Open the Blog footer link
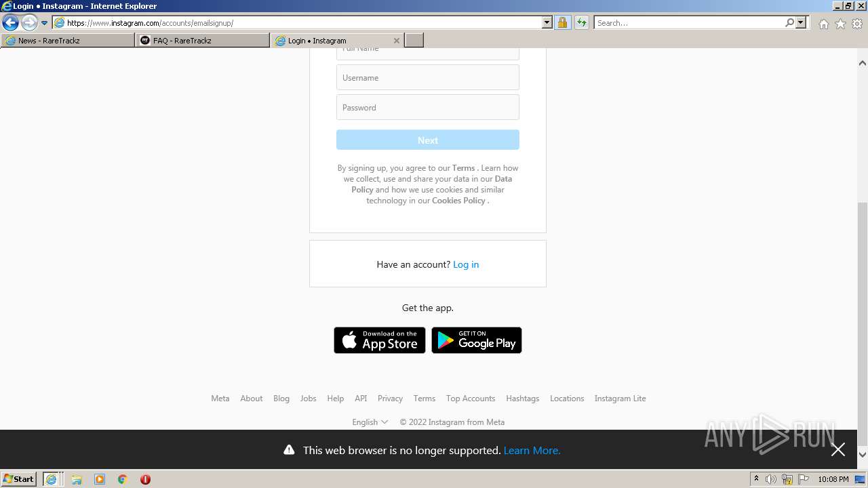 coord(281,399)
